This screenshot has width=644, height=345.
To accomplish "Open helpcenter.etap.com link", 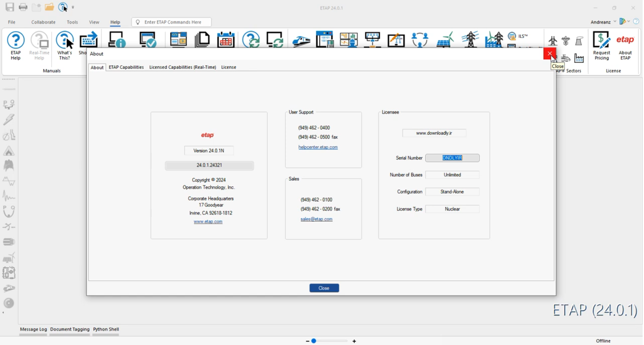I will [319, 147].
